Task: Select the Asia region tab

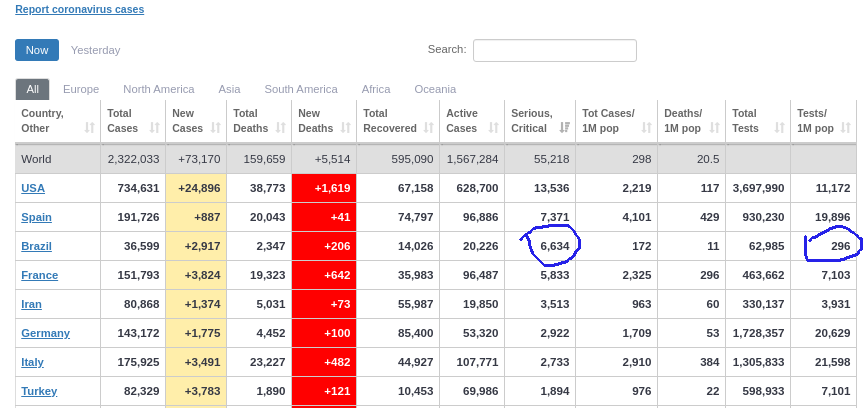Action: 229,89
